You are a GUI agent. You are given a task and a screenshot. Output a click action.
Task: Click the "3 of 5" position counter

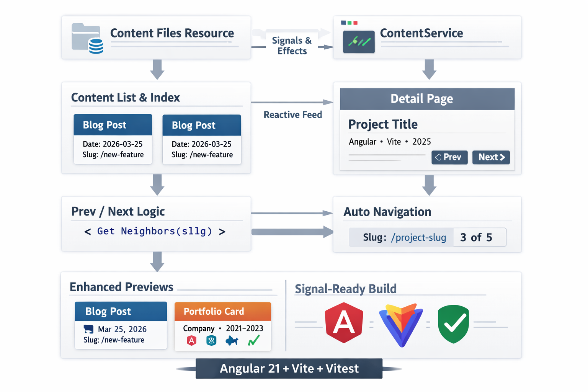point(476,238)
